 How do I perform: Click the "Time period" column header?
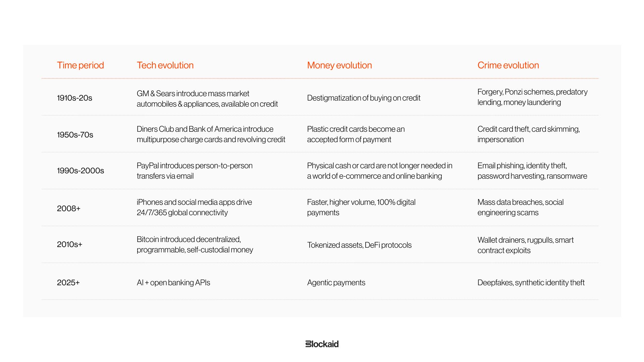80,65
